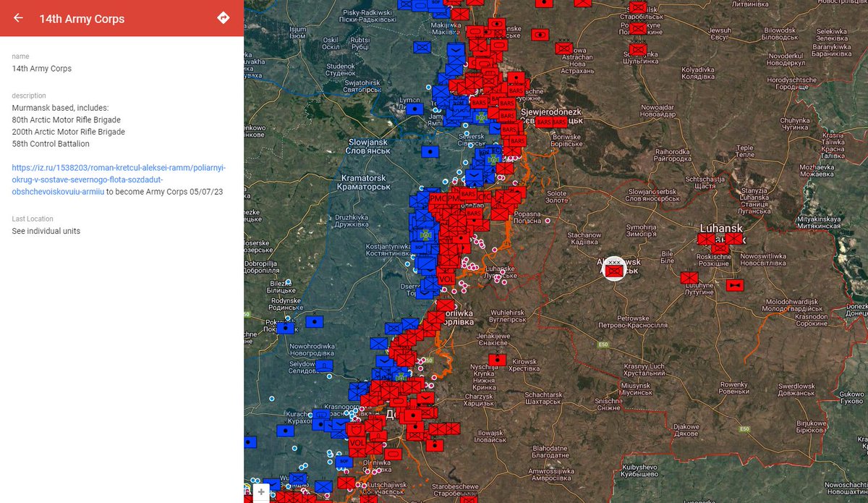
Task: Click the left BARS marker at Sievierodonetsk
Action: [544, 122]
